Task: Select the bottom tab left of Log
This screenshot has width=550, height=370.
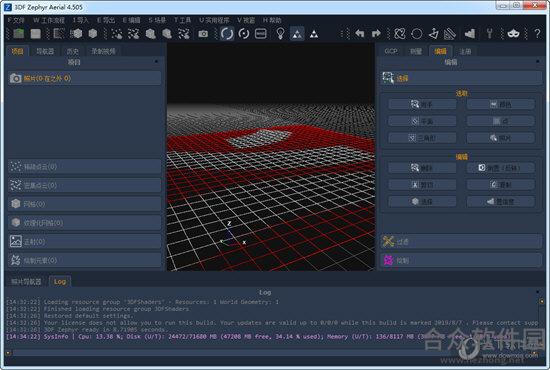Action: (26, 281)
